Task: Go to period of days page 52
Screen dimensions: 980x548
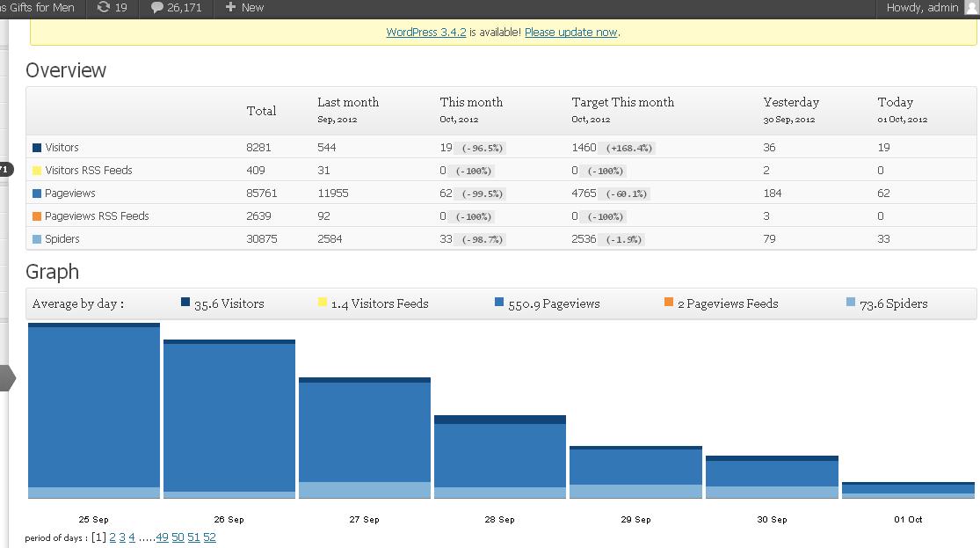Action: click(x=209, y=537)
